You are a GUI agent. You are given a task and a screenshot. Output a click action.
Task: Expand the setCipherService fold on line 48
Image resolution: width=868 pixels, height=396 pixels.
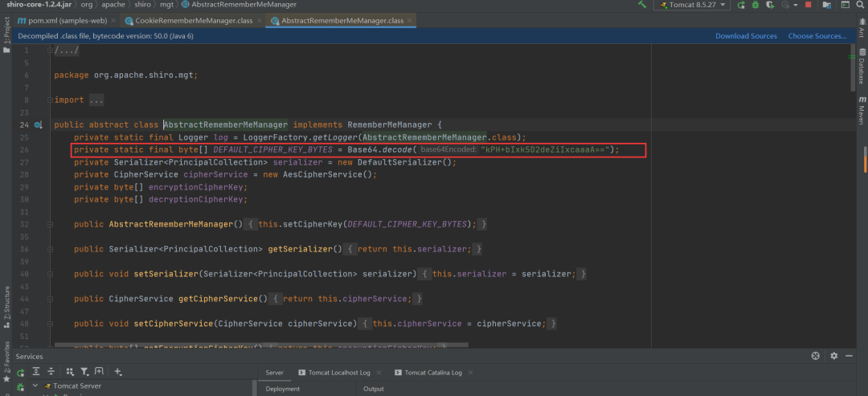tap(51, 324)
